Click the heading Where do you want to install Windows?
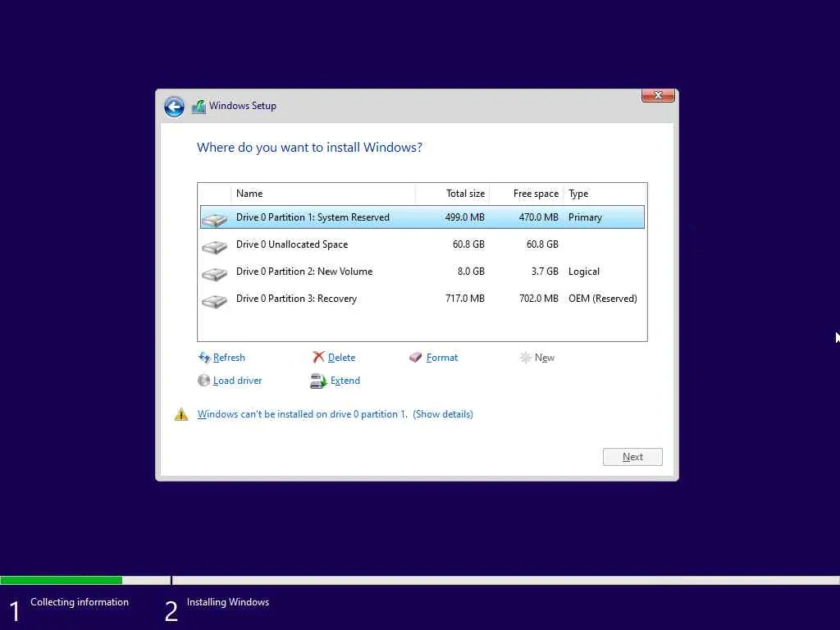This screenshot has width=840, height=630. [x=309, y=148]
